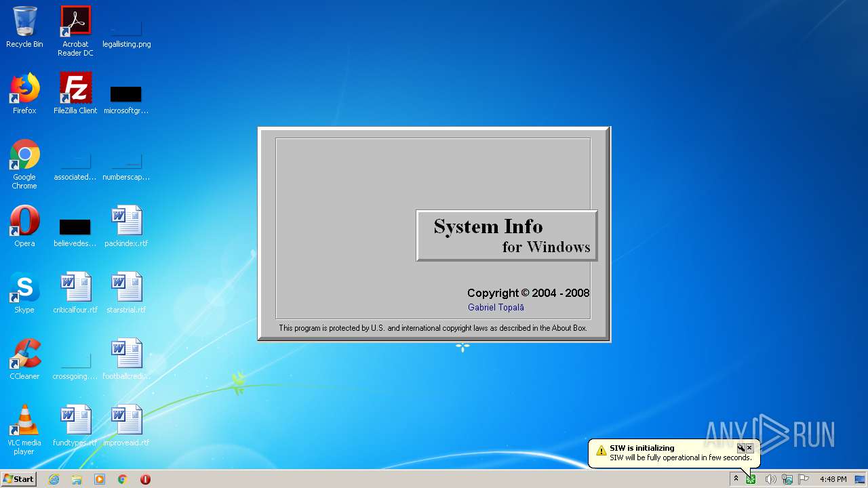Select the numberscap... desktop file
This screenshot has height=488, width=868.
pos(126,167)
